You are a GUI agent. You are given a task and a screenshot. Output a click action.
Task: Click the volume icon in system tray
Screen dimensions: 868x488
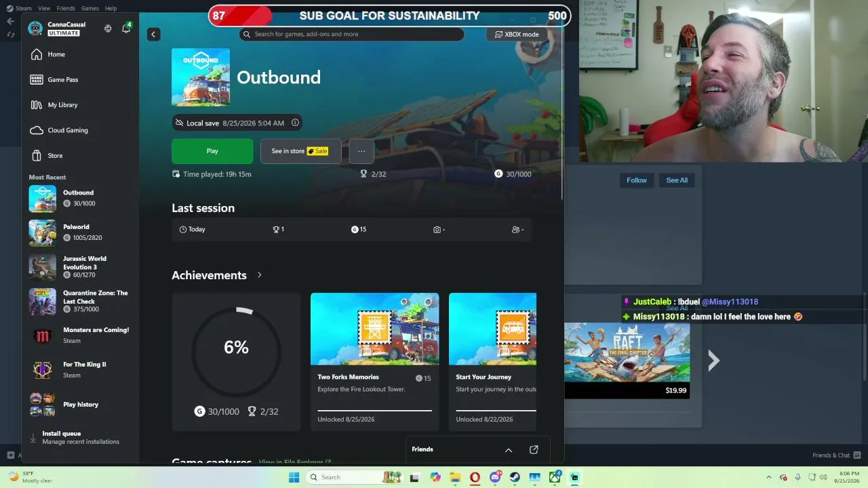point(823,477)
